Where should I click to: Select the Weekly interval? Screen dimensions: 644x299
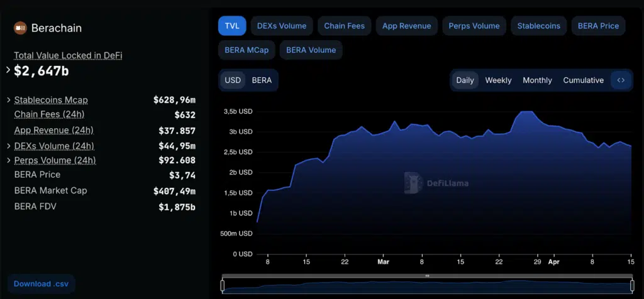498,80
